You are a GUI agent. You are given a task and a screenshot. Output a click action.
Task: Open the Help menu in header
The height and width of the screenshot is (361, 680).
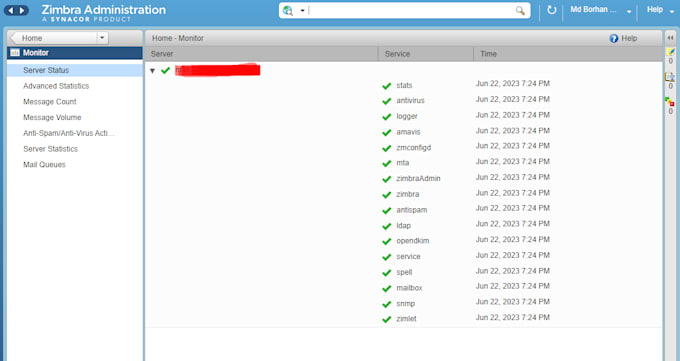point(660,10)
